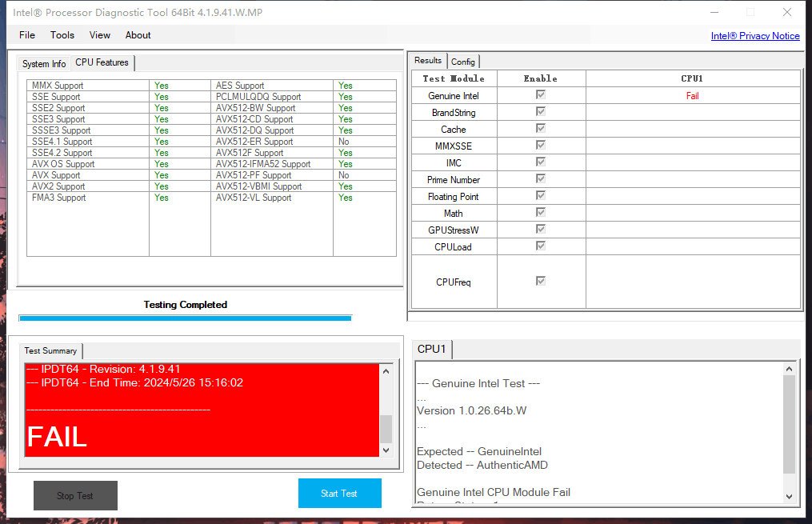Disable the Prime Number test
This screenshot has width=812, height=524.
(x=541, y=179)
